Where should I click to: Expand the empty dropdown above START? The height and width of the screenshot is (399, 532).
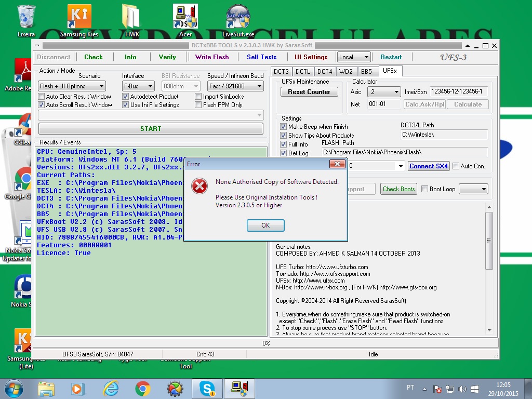(151, 115)
